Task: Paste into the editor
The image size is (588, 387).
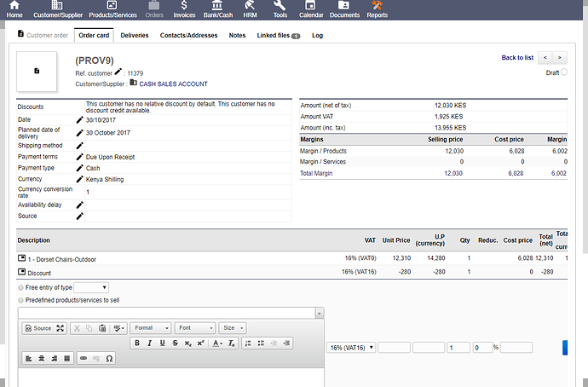Action: (102, 328)
